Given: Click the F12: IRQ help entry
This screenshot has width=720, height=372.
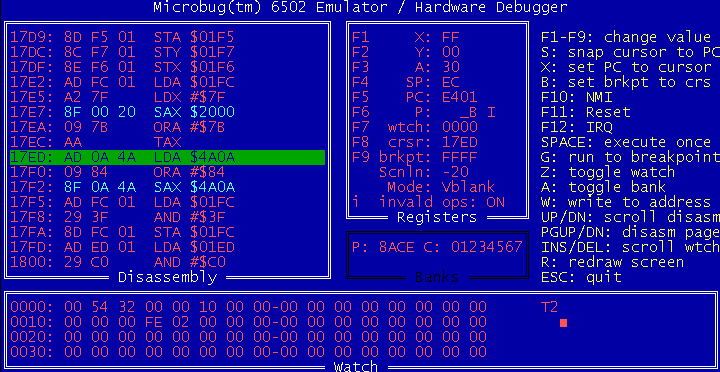Looking at the screenshot, I should click(577, 127).
